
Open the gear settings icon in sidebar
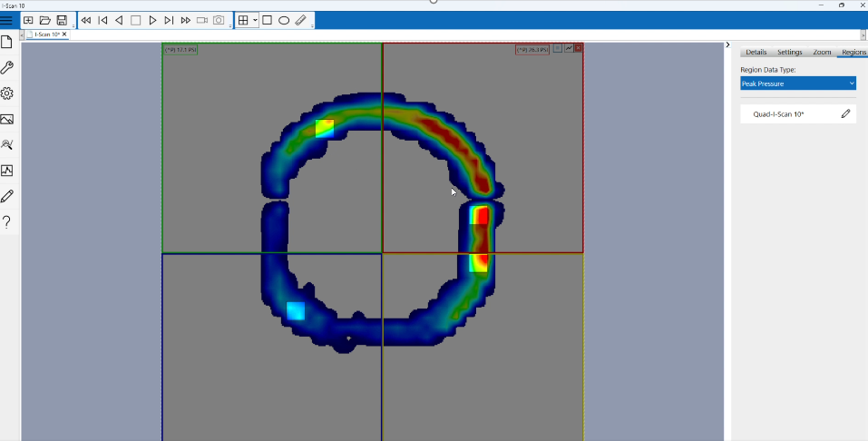(6, 93)
